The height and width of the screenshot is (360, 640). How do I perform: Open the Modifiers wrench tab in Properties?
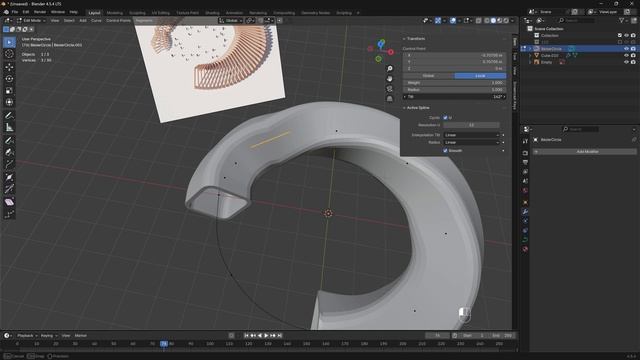[x=525, y=211]
